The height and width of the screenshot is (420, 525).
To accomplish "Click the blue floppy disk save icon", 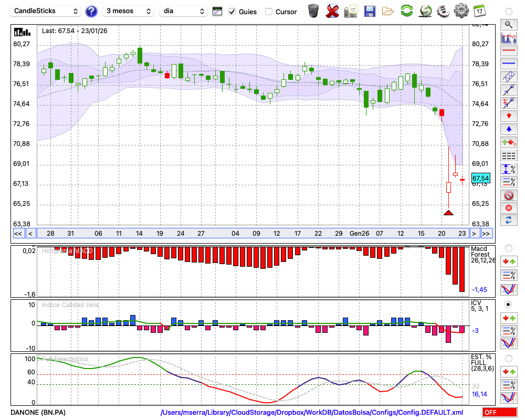I will click(370, 11).
